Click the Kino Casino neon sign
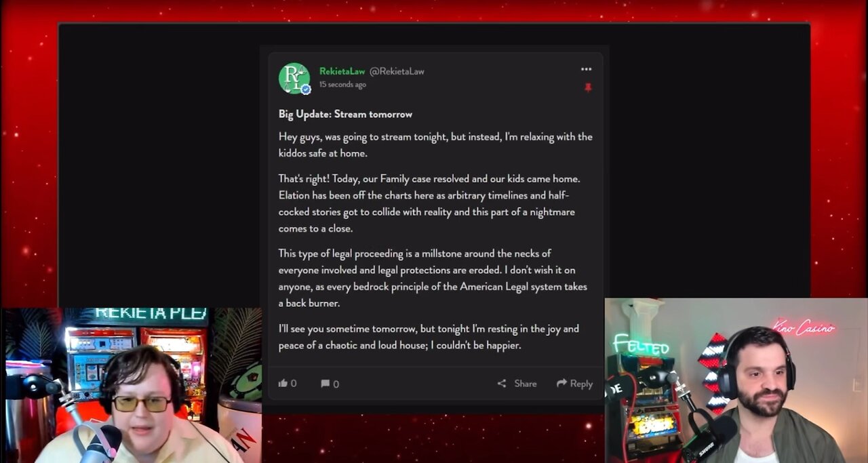The width and height of the screenshot is (868, 463). 804,327
